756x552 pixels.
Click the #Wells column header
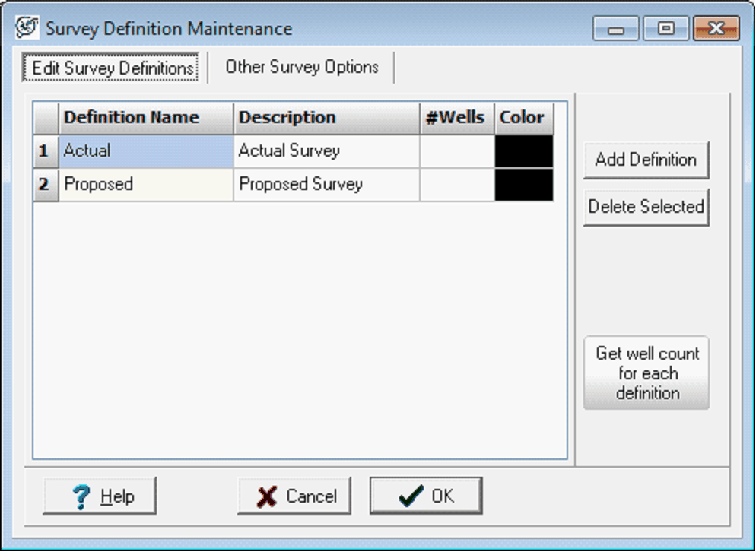point(456,118)
